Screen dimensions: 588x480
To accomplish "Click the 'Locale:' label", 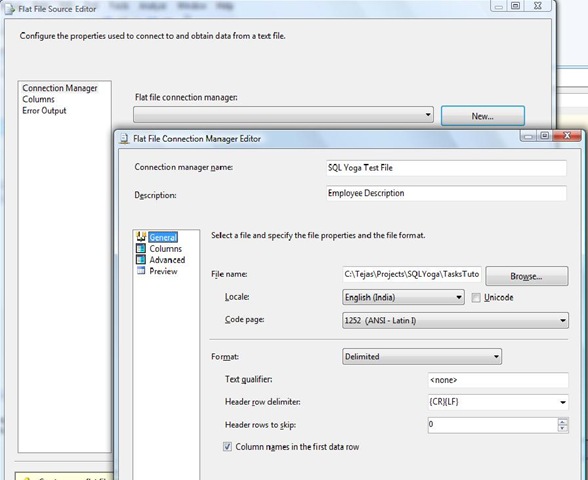I will [237, 297].
